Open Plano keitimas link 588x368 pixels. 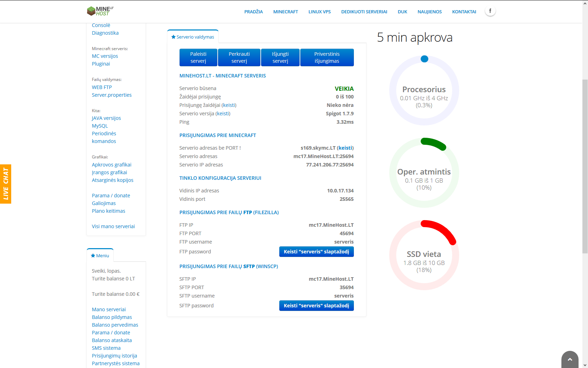108,211
